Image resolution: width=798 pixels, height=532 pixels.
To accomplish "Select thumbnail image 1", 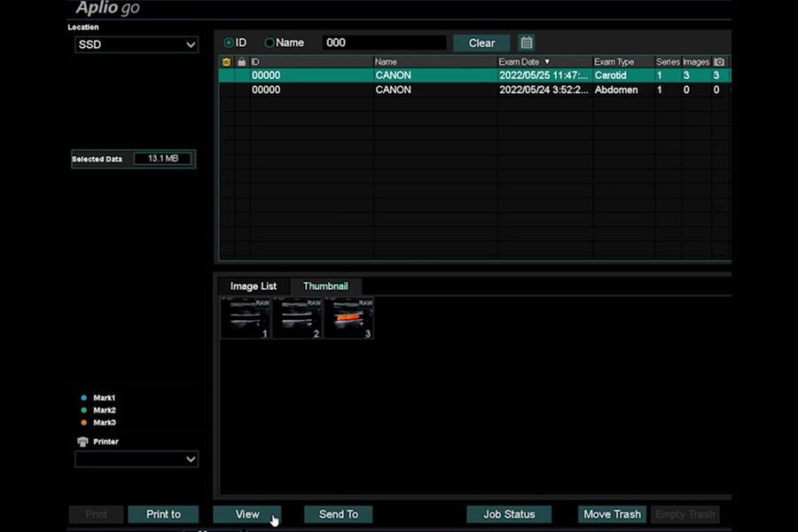I will (x=246, y=318).
